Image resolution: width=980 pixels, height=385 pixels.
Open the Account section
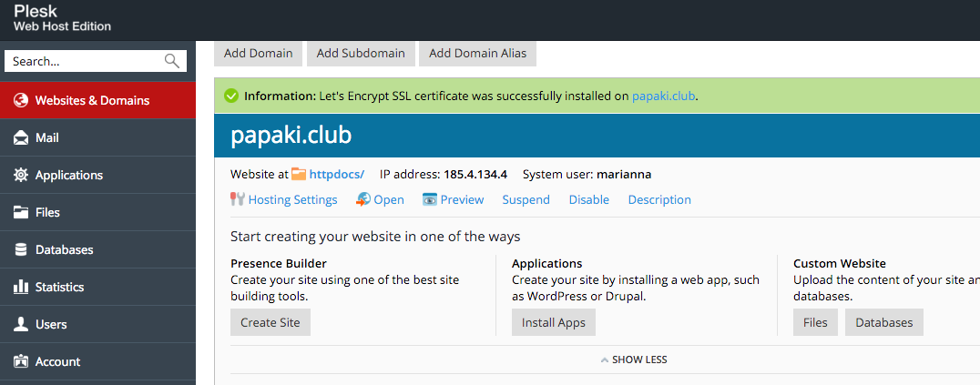97,361
